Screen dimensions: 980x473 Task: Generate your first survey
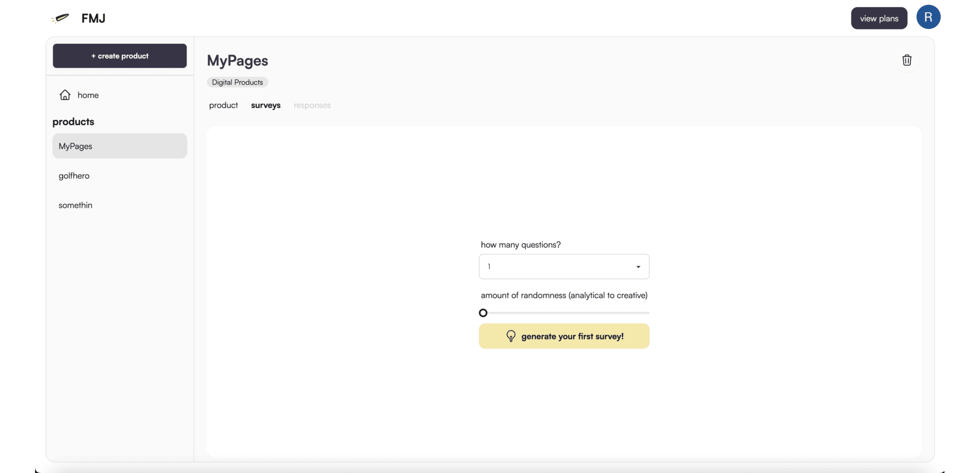click(564, 336)
